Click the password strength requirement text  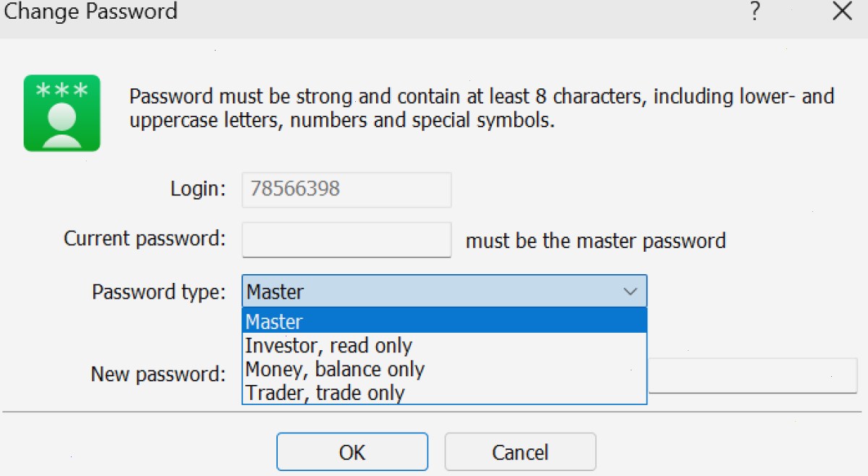pyautogui.click(x=482, y=108)
